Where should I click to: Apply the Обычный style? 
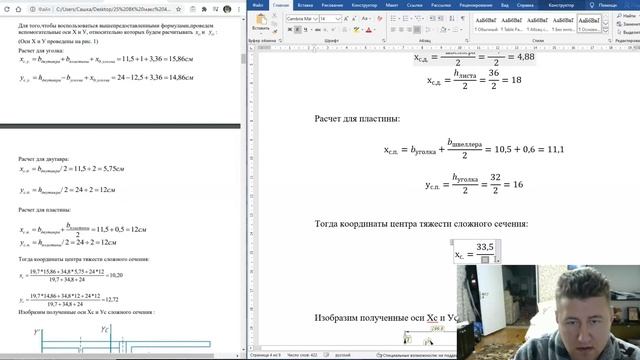point(486,24)
